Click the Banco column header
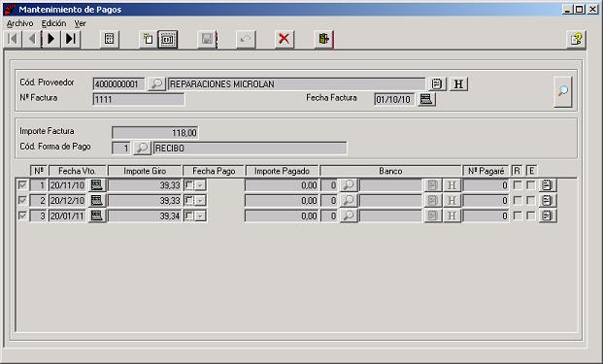This screenshot has height=364, width=603. 390,171
